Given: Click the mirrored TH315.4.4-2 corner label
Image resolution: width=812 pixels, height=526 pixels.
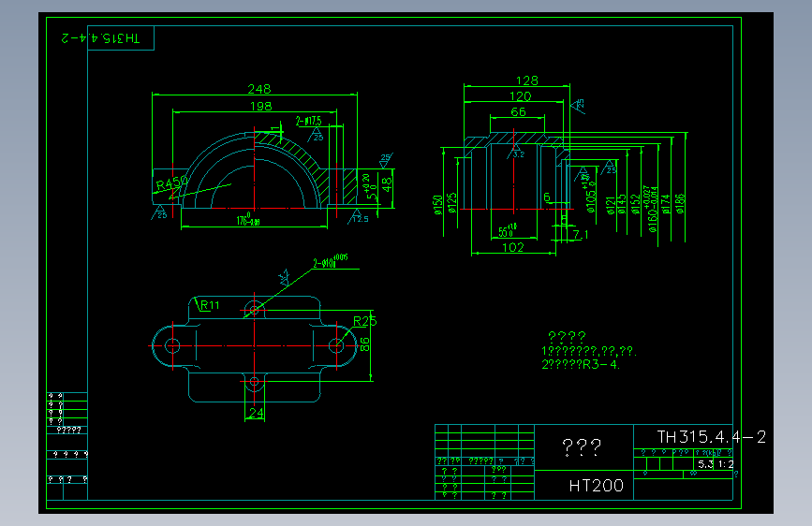Looking at the screenshot, I should tap(100, 38).
